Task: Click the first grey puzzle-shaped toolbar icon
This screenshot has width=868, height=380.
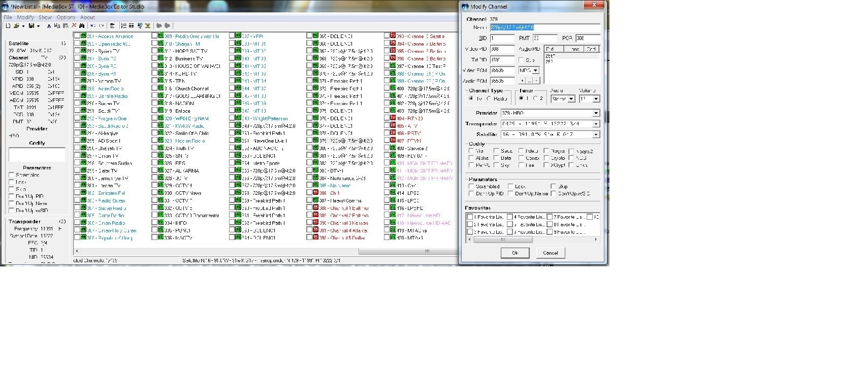Action: click(159, 26)
